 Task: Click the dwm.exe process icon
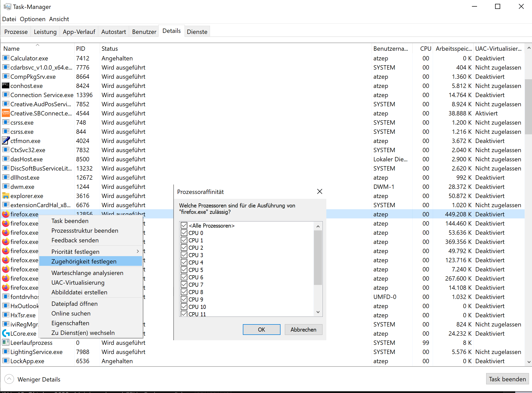[x=6, y=187]
